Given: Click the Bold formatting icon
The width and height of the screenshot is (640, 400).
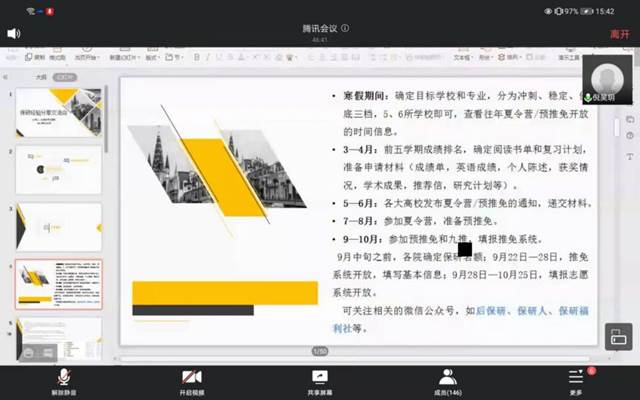Looking at the screenshot, I should click(x=196, y=58).
